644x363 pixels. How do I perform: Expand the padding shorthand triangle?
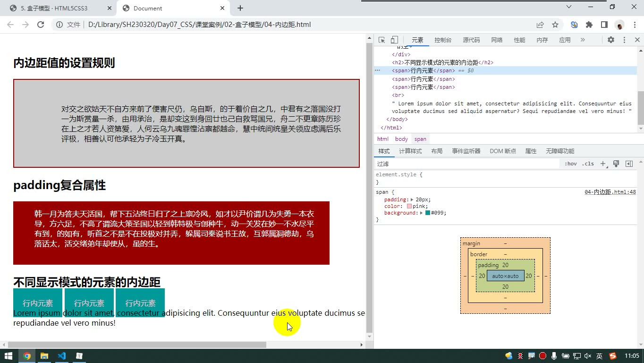tap(412, 200)
